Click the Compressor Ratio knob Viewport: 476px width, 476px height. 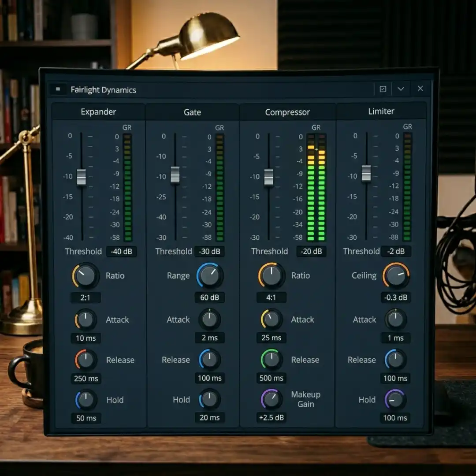coord(271,275)
